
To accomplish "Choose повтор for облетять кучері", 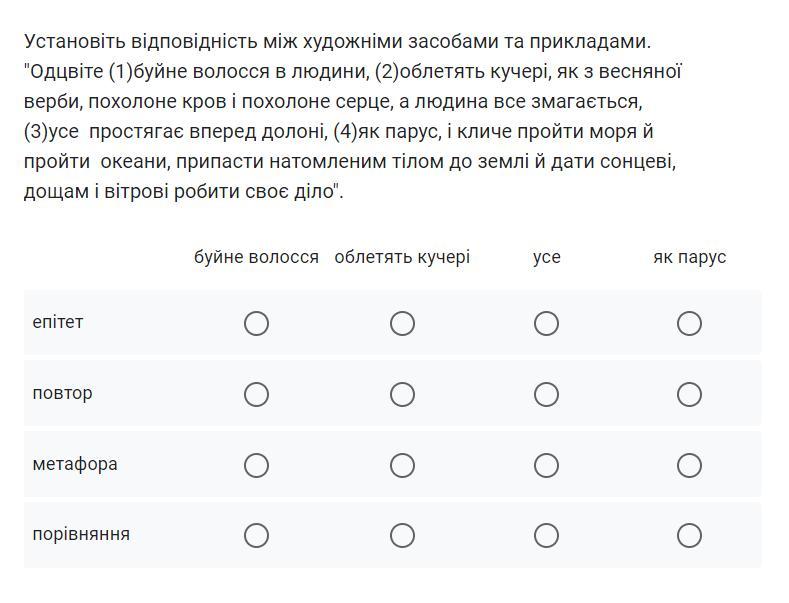I will tap(402, 394).
